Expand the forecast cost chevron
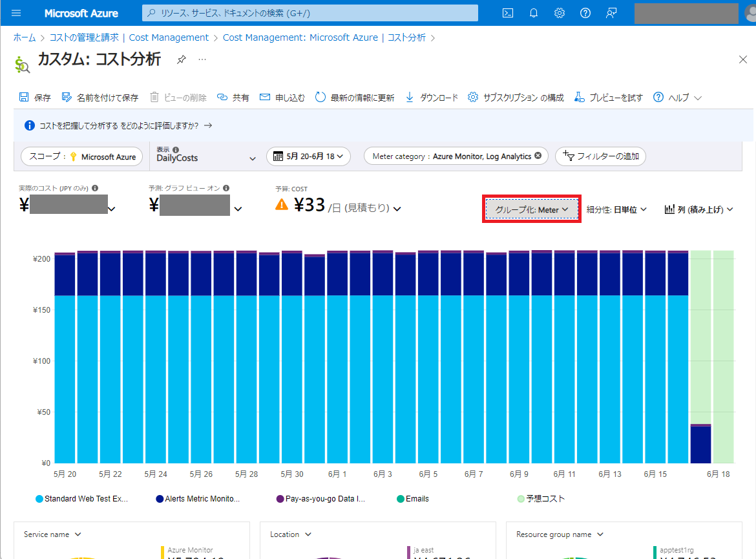This screenshot has width=756, height=559. point(238,209)
